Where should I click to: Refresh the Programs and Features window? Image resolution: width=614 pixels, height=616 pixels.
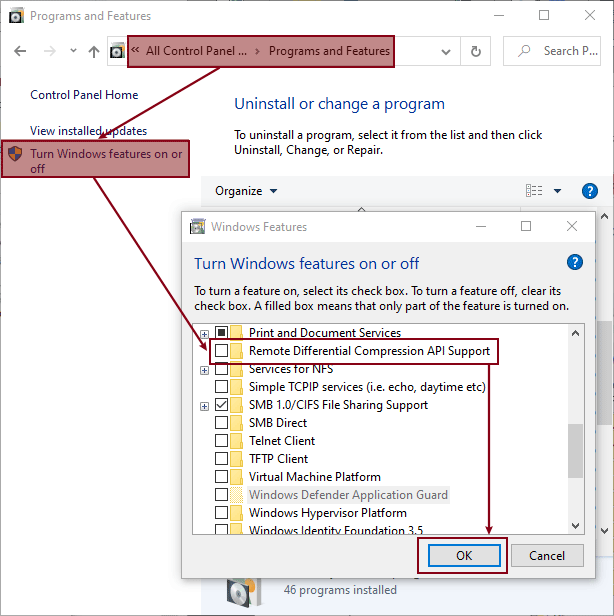pyautogui.click(x=476, y=51)
